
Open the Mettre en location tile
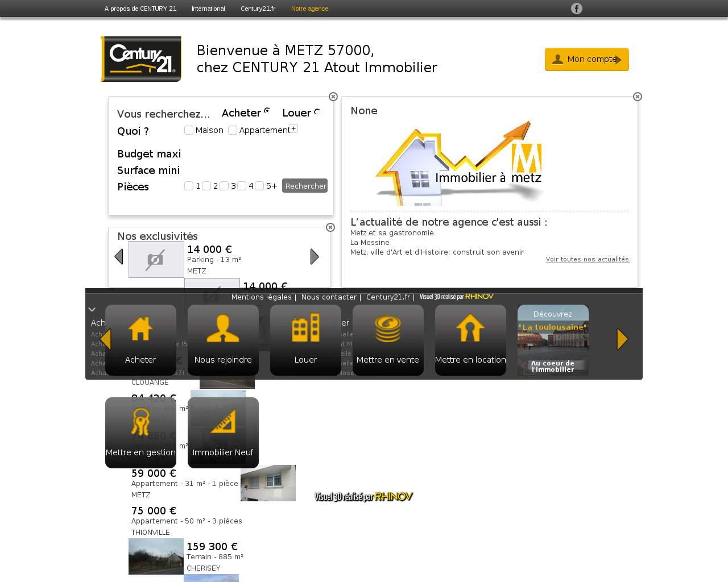(x=470, y=340)
